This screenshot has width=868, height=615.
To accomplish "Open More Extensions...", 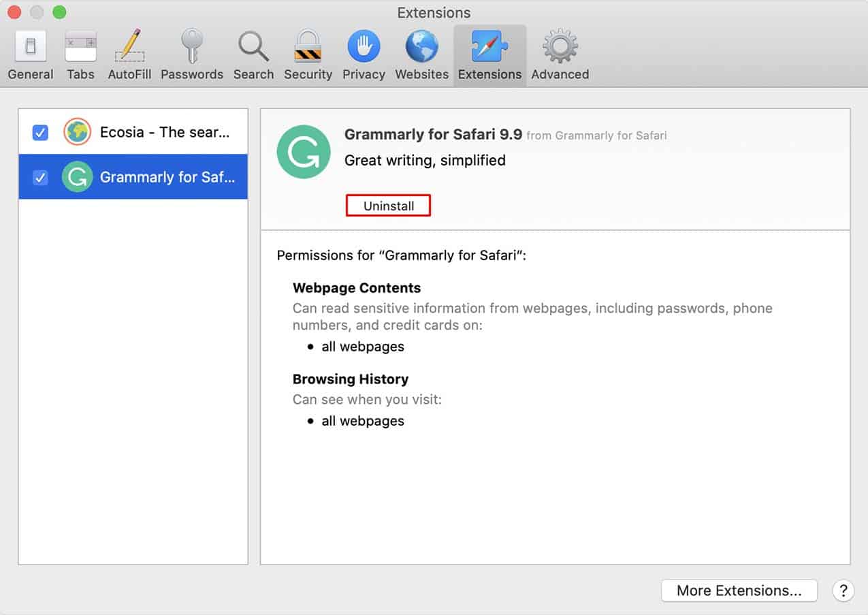I will 739,590.
